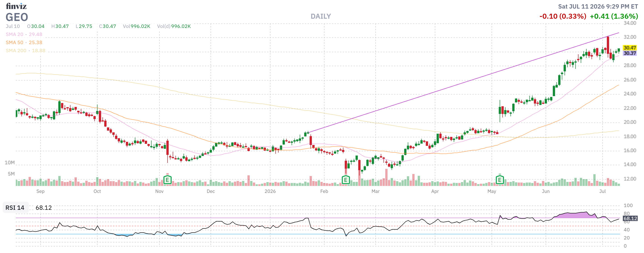Click the RSI value 68.12 reading
The image size is (644, 253).
click(x=43, y=208)
